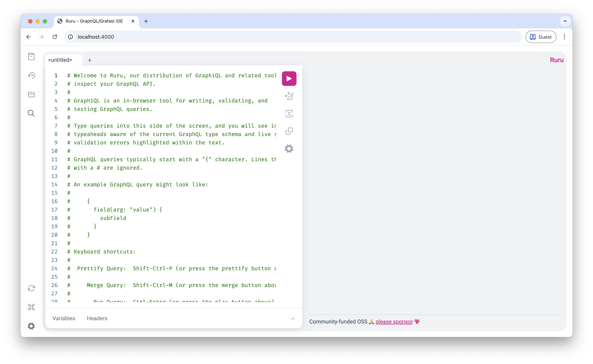This screenshot has height=364, width=593.
Task: Open Chrome's three-dot menu
Action: pos(565,37)
